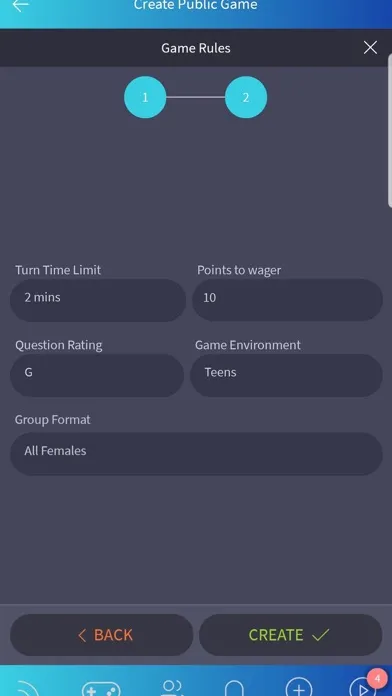
Task: Open the game controller tab icon
Action: (x=101, y=688)
